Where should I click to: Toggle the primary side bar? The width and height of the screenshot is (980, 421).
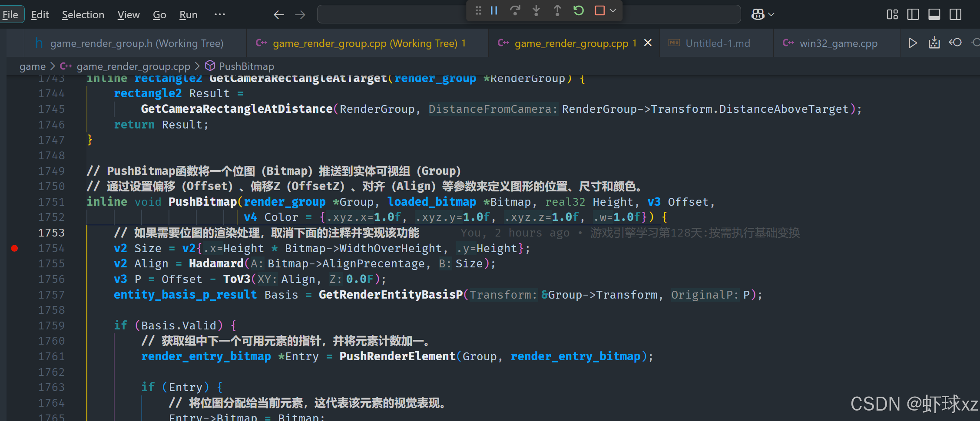[x=913, y=15]
